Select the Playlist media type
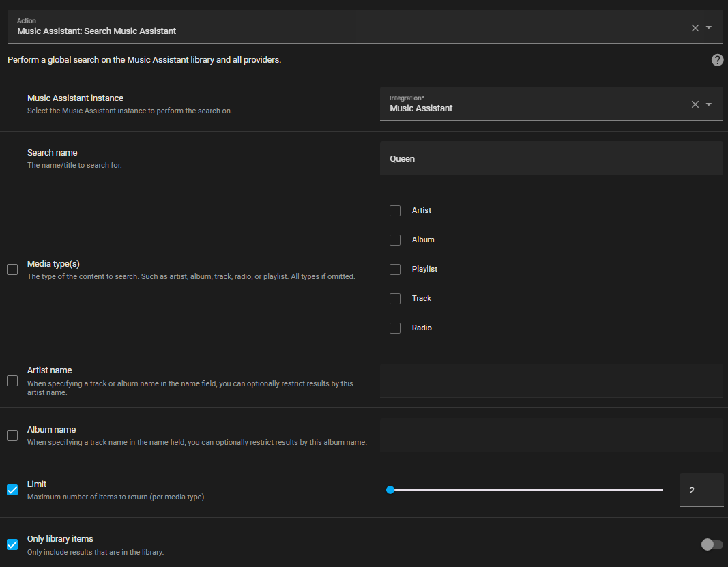728x567 pixels. 394,269
